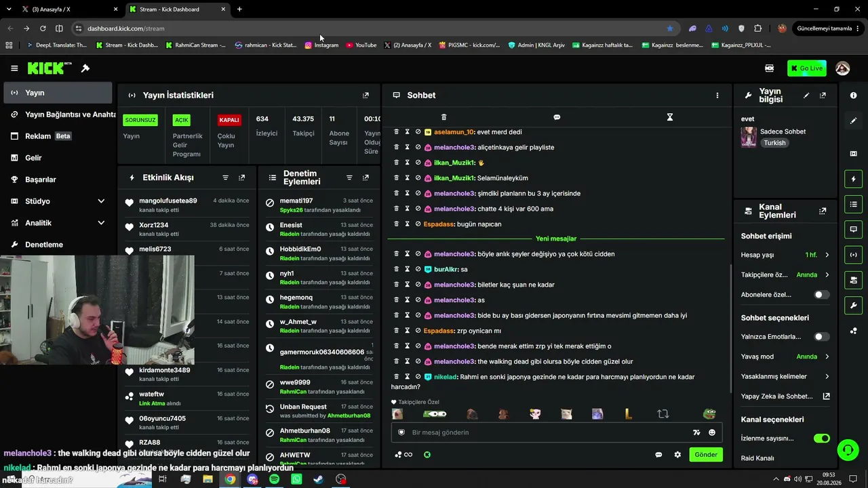Screen dimensions: 868x488
Task: Bookmark this page with the star icon
Action: coord(670,28)
